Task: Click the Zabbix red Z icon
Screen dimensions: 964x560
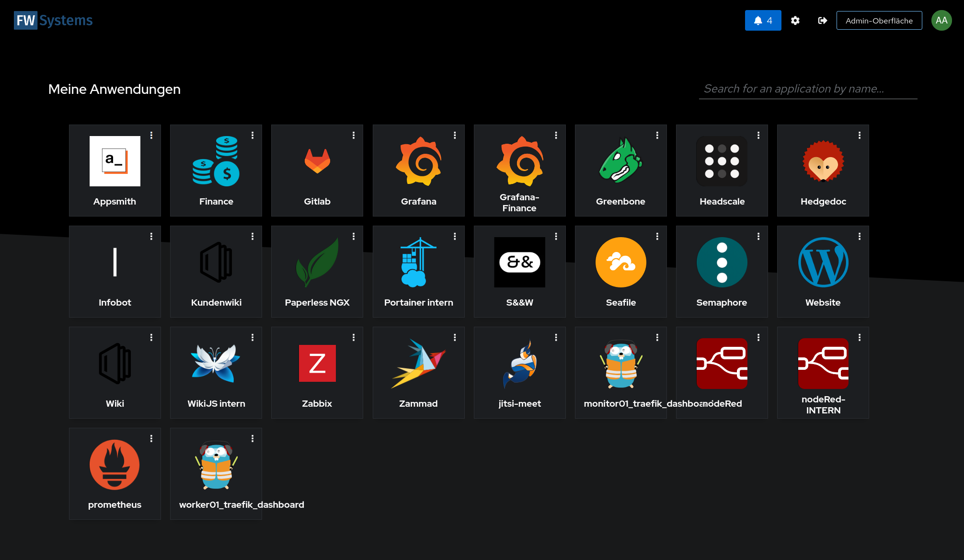Action: pyautogui.click(x=317, y=364)
